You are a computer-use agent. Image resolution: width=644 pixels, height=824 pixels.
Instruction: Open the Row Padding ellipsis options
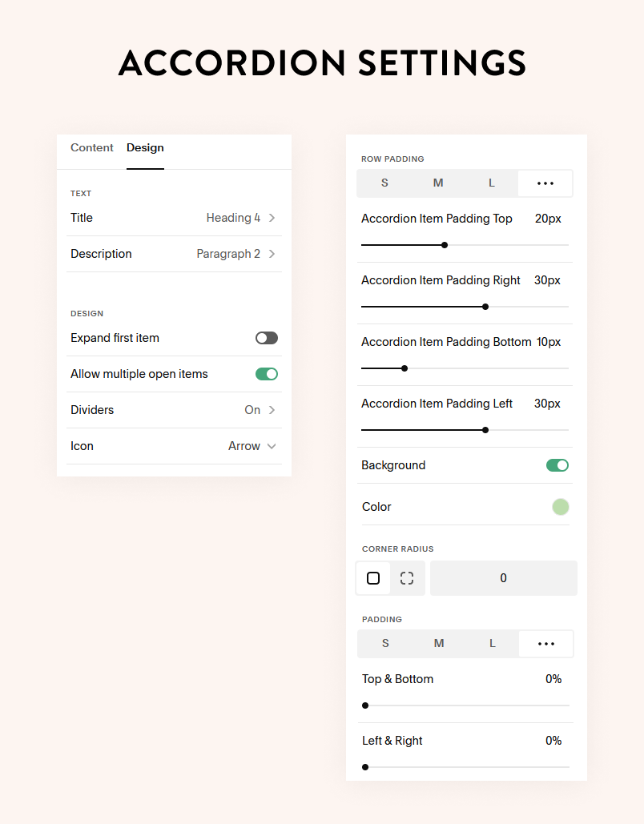click(545, 183)
